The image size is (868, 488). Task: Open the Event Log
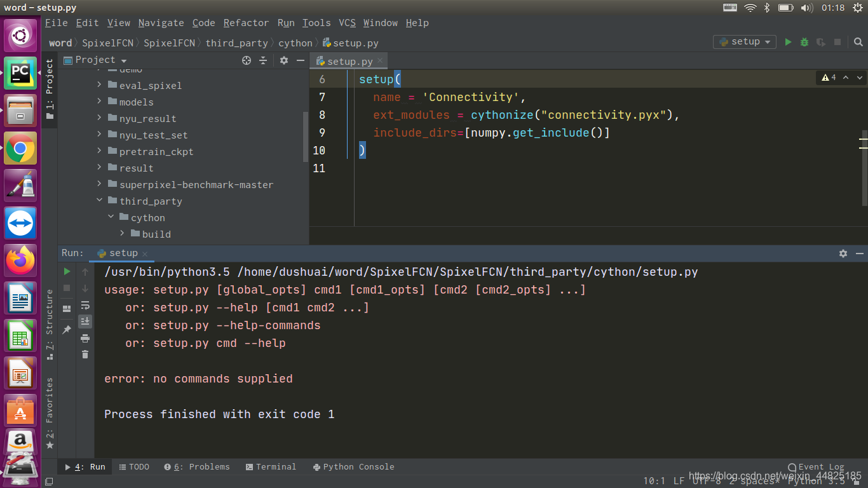pos(816,466)
